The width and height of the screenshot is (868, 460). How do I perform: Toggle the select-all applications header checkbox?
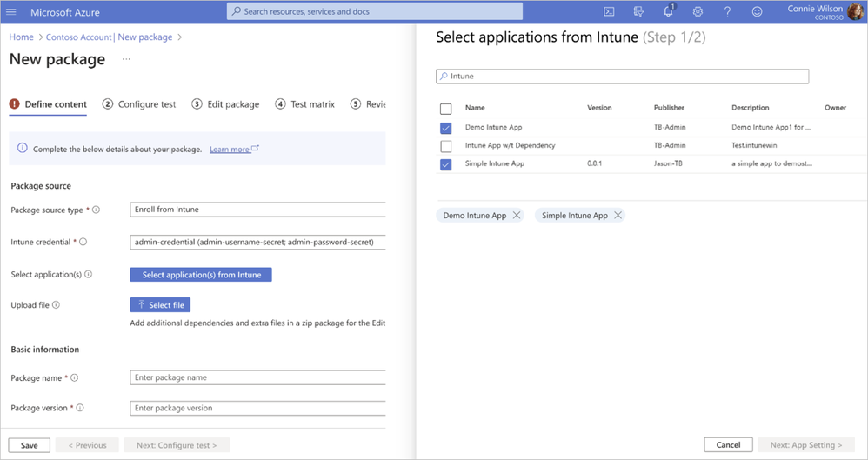click(x=446, y=109)
